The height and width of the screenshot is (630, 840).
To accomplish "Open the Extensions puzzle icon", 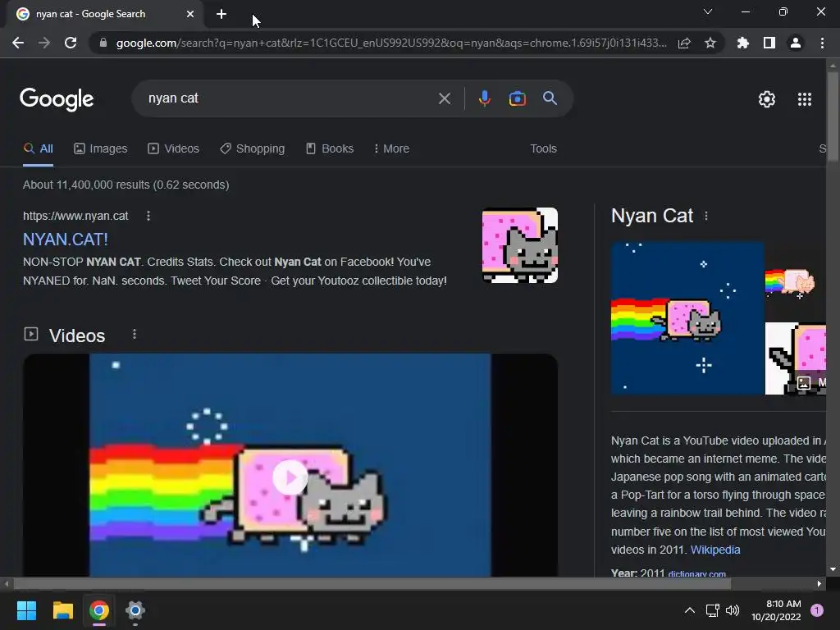I will point(743,43).
